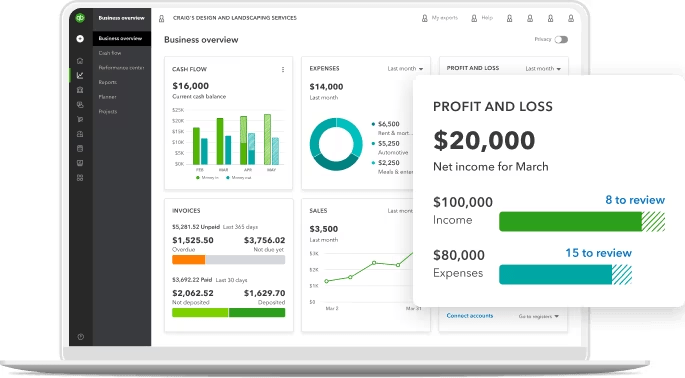
Task: Open the Sales card period dropdown
Action: pyautogui.click(x=400, y=211)
